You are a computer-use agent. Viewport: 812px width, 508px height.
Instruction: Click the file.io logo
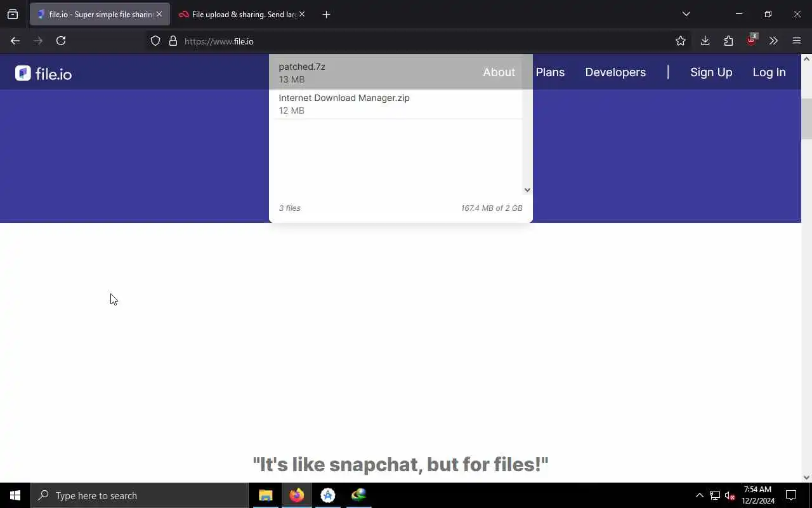44,74
